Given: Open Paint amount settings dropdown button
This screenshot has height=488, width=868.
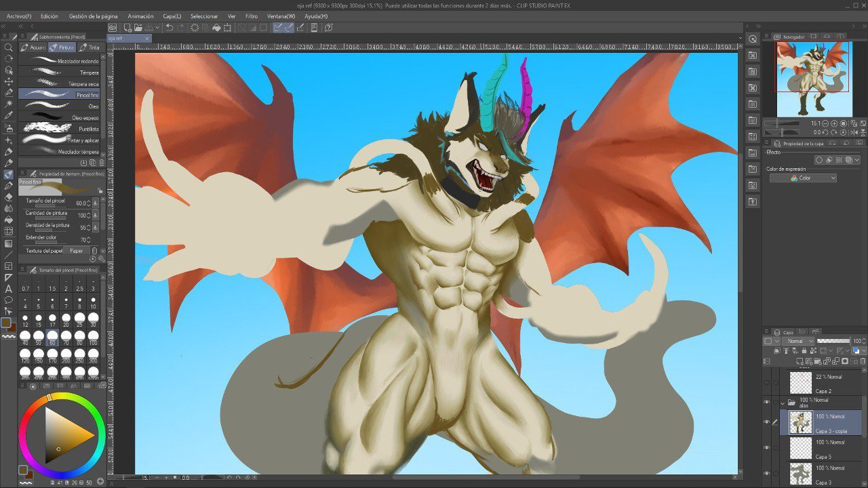Looking at the screenshot, I should point(95,215).
